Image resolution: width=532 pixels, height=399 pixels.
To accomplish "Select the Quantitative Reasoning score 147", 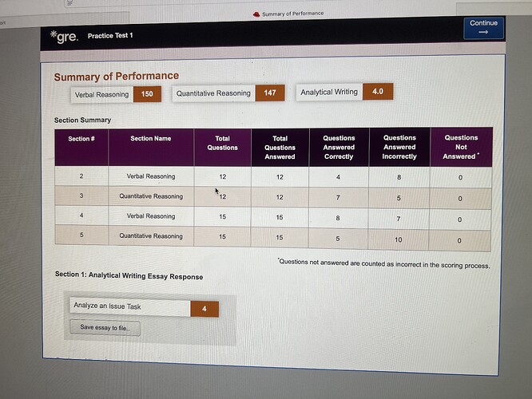I will [x=270, y=93].
